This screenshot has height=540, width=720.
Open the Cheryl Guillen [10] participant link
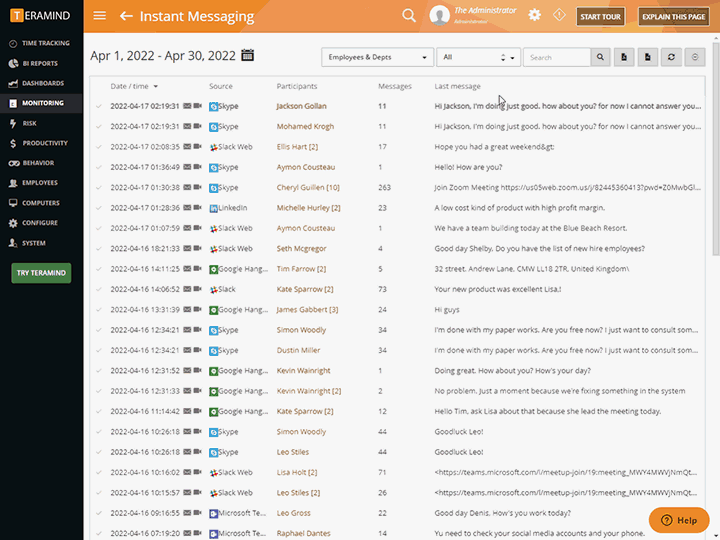point(308,187)
